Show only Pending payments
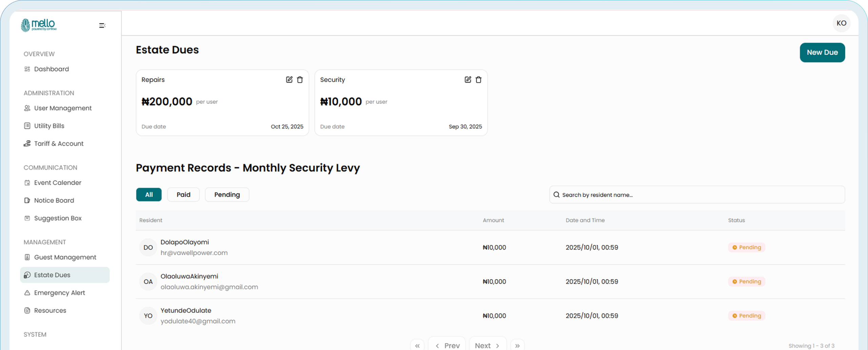868x350 pixels. click(x=227, y=195)
